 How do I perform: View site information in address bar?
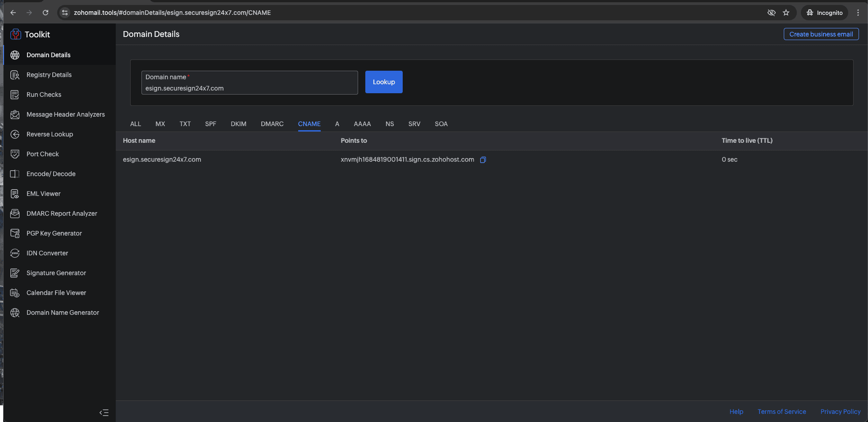click(x=65, y=13)
